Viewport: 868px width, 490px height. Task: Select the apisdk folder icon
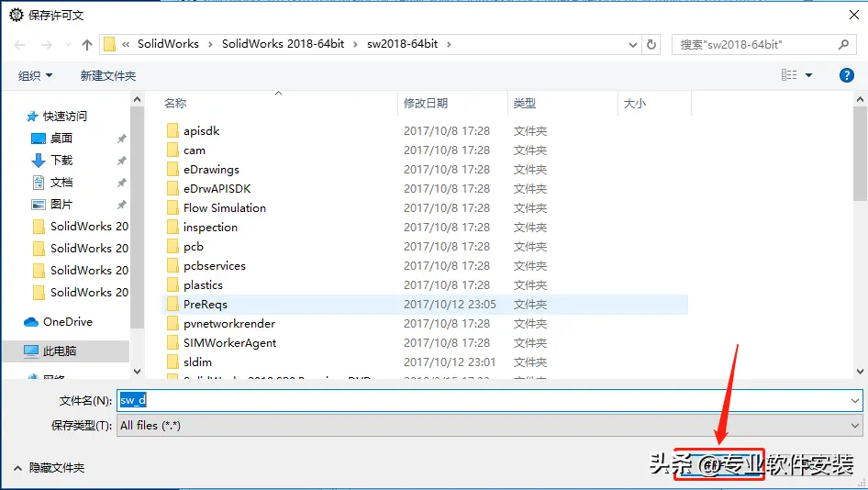172,131
